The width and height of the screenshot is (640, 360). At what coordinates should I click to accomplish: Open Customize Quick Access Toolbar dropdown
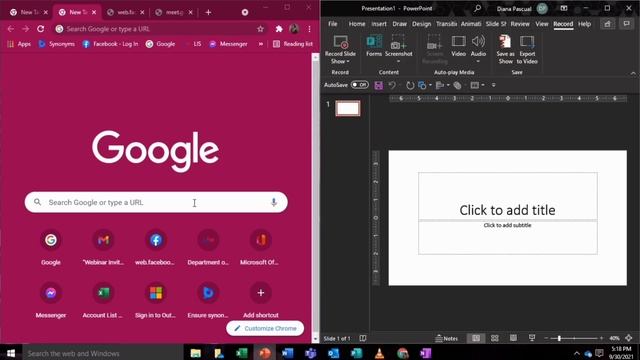click(493, 85)
